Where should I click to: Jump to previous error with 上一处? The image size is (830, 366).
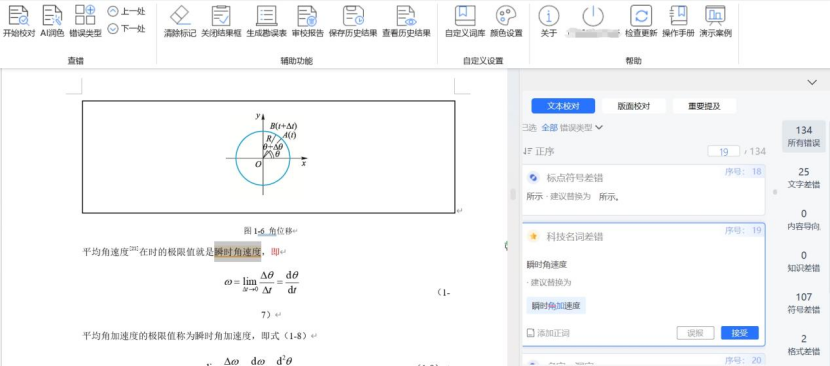pyautogui.click(x=126, y=11)
